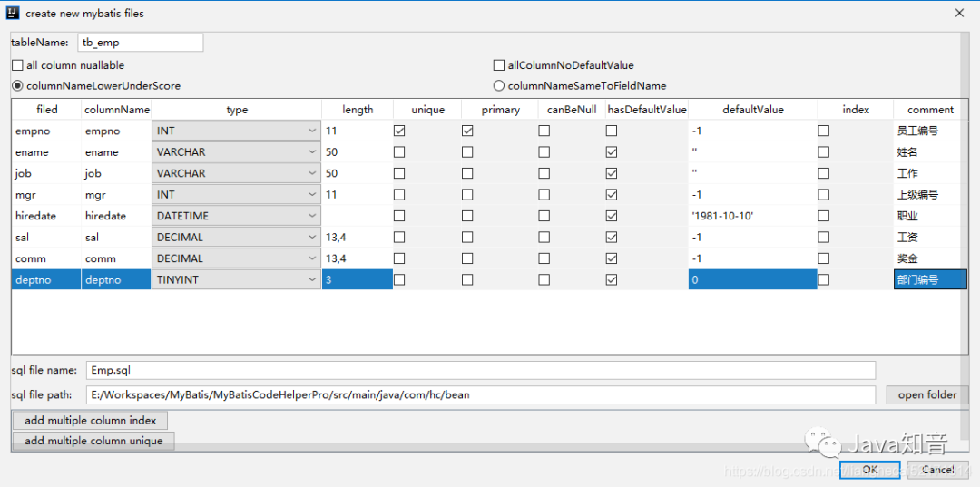This screenshot has width=980, height=487.
Task: Click add multiple column index button
Action: coord(90,420)
